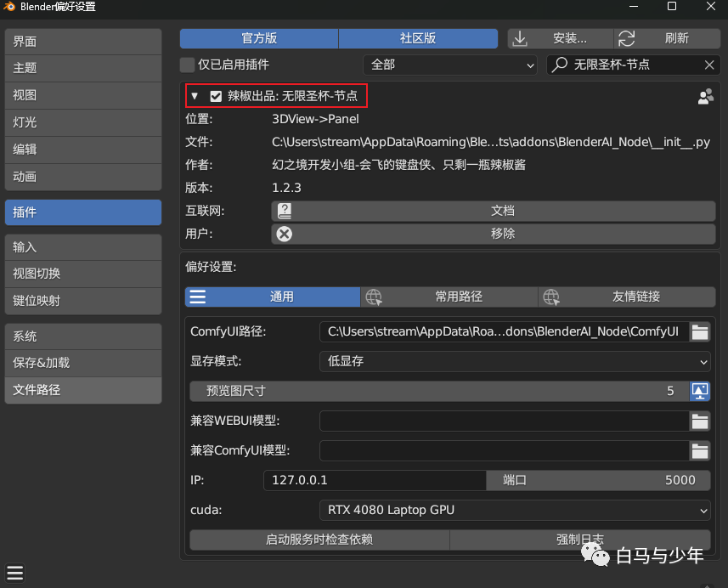Open 主题 preferences section
This screenshot has height=588, width=728.
(83, 68)
